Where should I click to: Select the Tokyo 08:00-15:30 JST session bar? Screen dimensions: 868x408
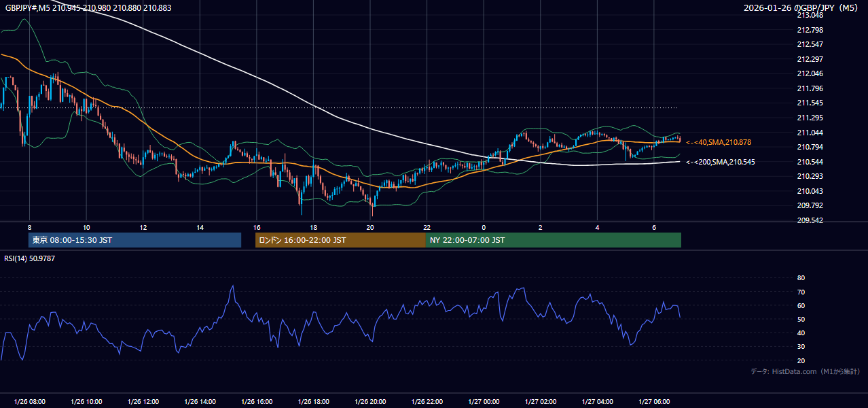134,240
